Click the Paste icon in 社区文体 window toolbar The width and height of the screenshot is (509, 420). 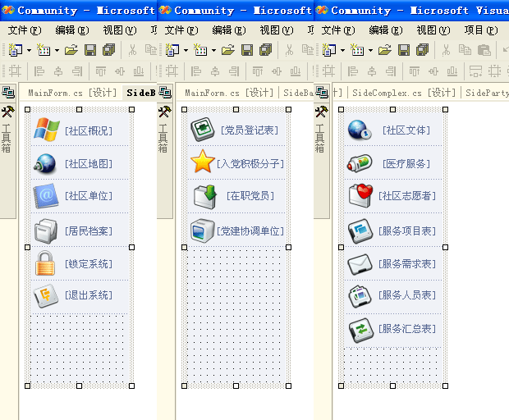(x=484, y=50)
